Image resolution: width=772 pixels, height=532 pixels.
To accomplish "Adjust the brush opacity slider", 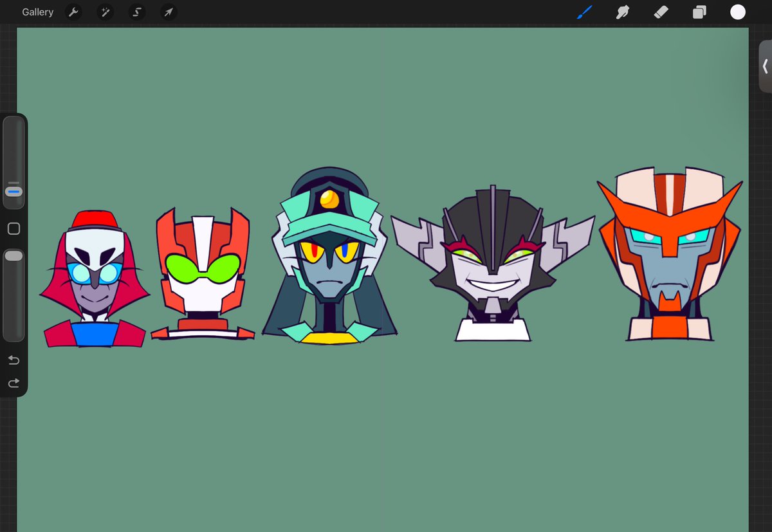I will pos(14,294).
